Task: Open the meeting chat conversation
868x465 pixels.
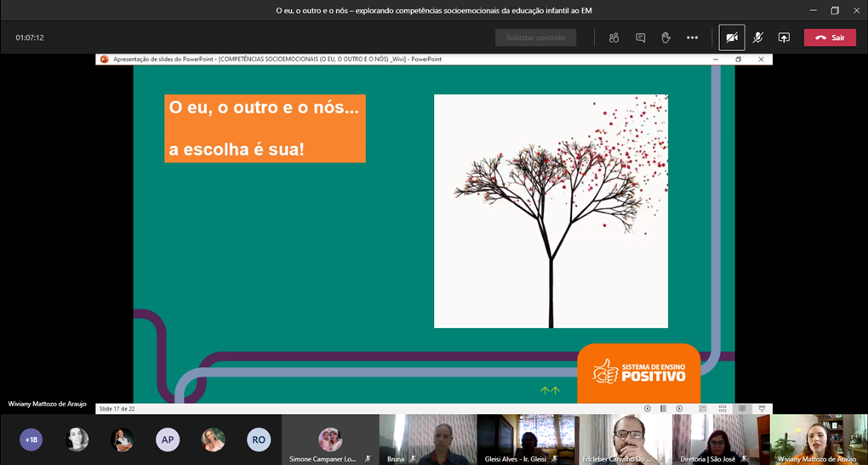Action: coord(640,37)
